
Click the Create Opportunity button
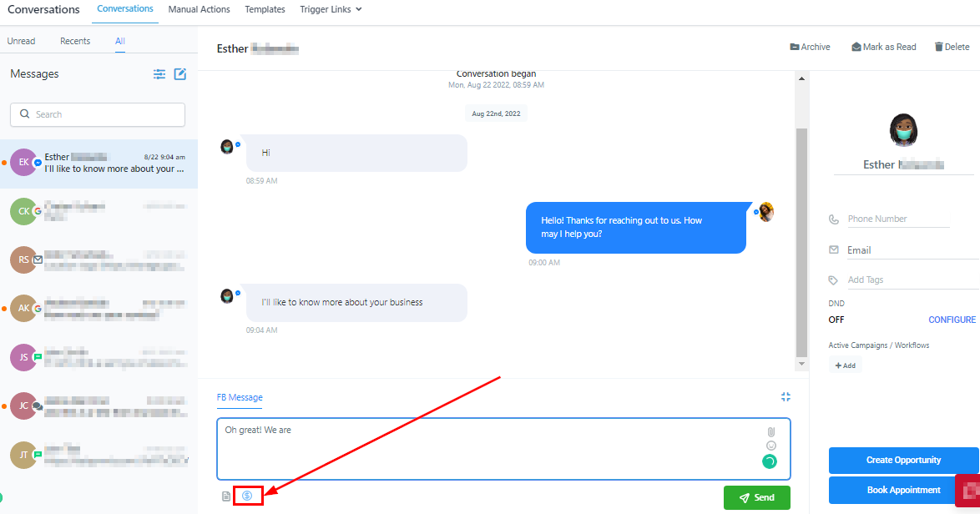point(903,461)
